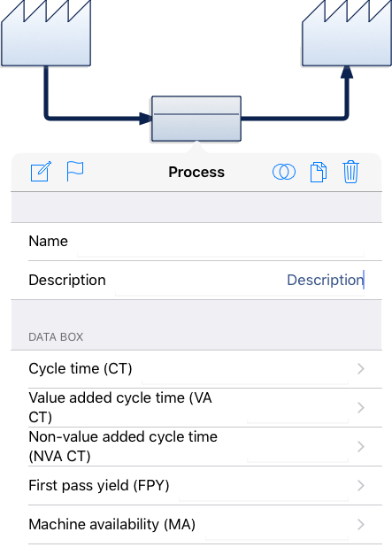The height and width of the screenshot is (555, 392).
Task: Select the Machine availability (MA) label
Action: [x=111, y=525]
